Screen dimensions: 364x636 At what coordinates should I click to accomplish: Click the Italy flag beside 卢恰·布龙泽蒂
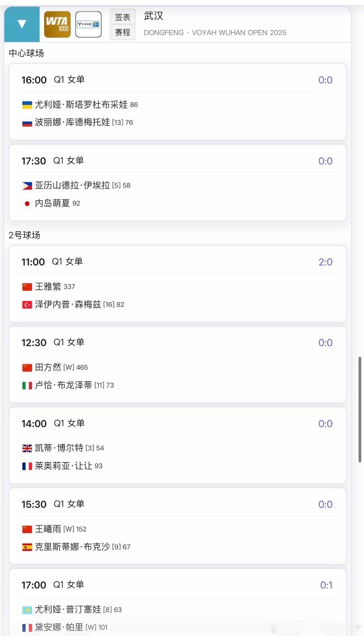[27, 385]
